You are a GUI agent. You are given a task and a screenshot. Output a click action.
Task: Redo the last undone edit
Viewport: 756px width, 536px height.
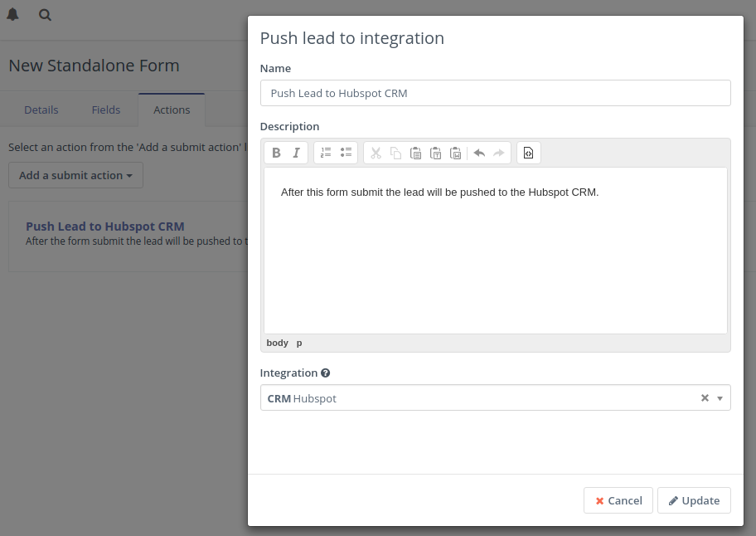point(498,153)
